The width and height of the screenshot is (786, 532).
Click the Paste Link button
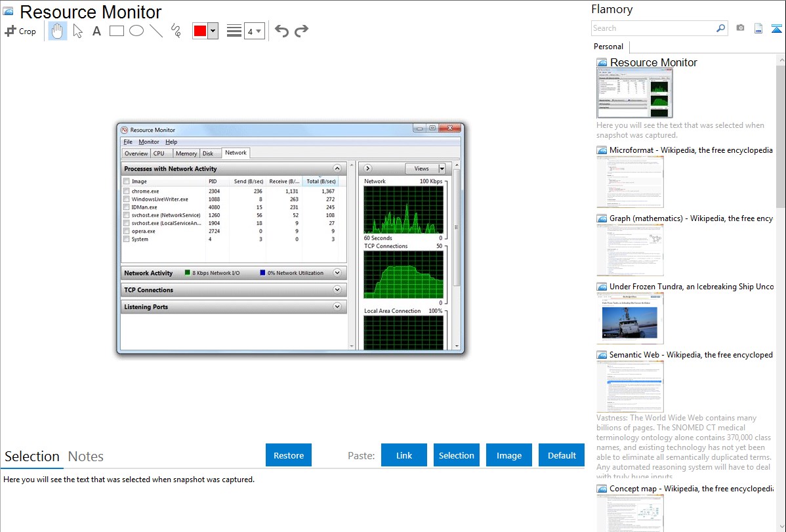(x=404, y=455)
